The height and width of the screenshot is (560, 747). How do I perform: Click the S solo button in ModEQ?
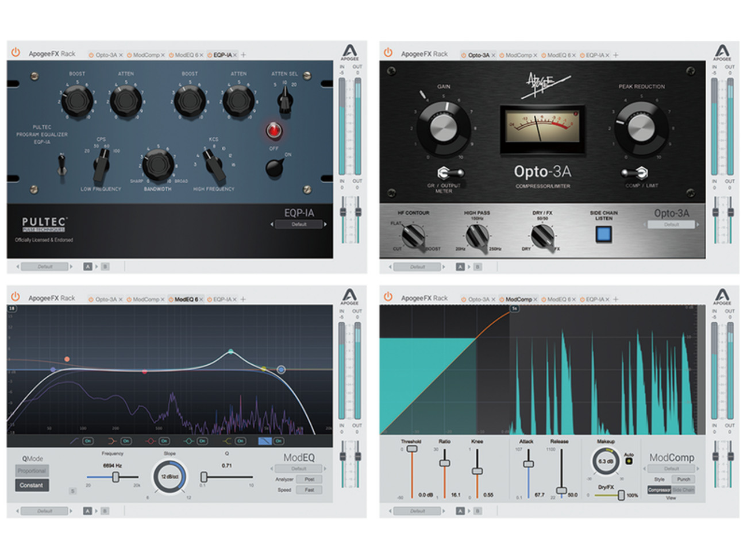72,491
